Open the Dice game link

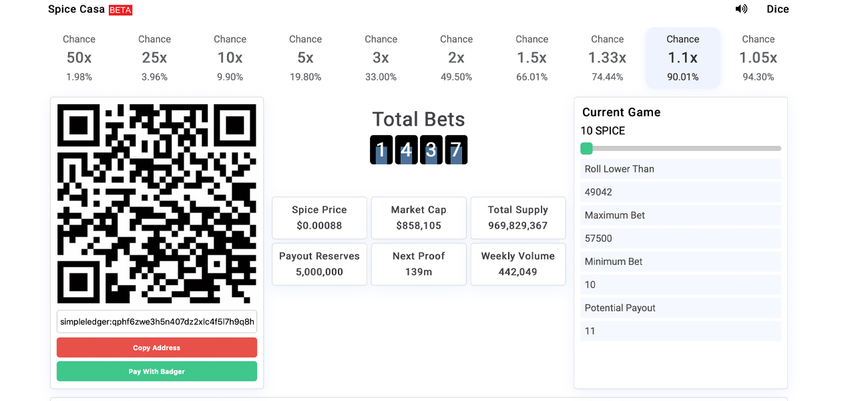pos(778,9)
